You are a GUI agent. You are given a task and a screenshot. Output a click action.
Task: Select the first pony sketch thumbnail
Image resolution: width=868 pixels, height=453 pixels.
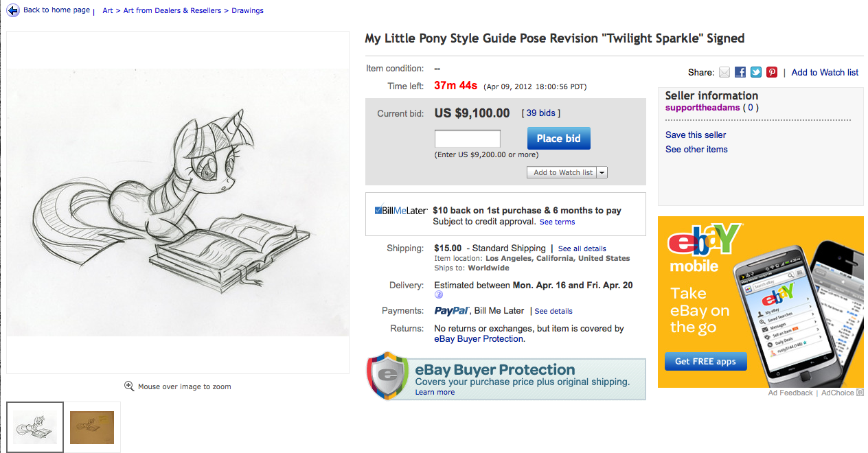[x=35, y=428]
